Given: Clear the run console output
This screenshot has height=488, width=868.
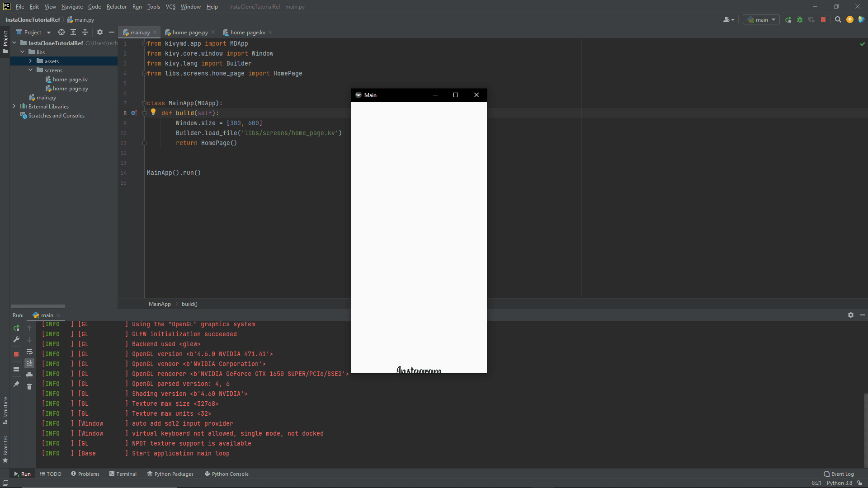Looking at the screenshot, I should 29,387.
